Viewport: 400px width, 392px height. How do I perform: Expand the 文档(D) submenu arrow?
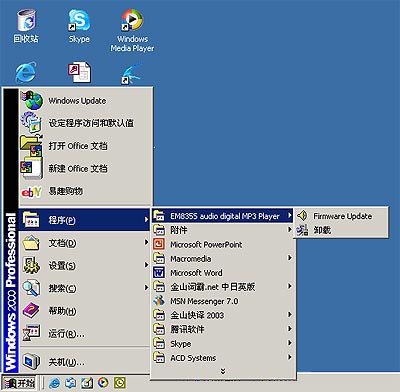pyautogui.click(x=146, y=242)
